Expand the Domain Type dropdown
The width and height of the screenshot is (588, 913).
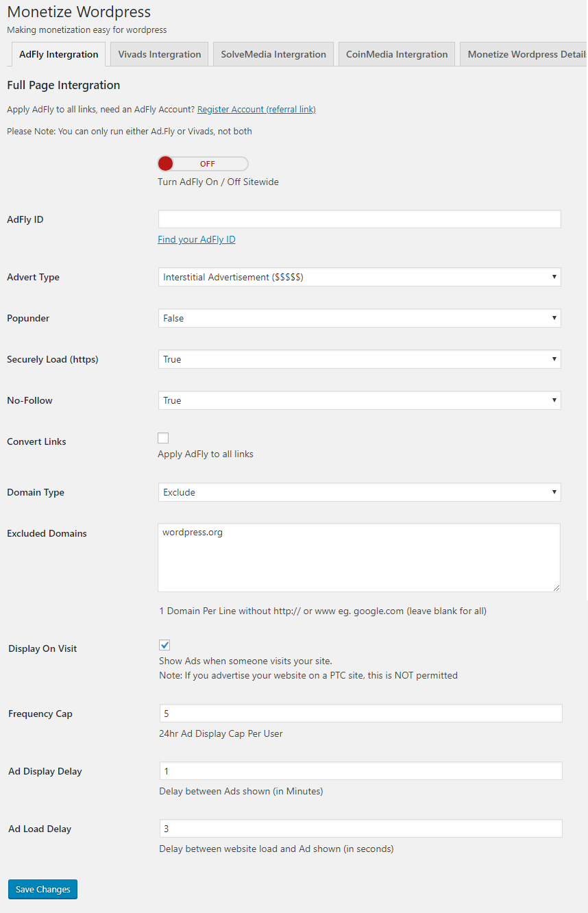pyautogui.click(x=359, y=492)
